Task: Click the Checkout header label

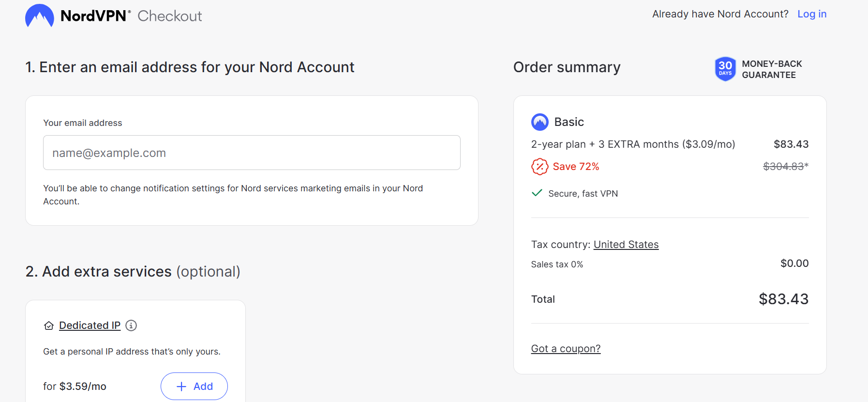Action: point(170,16)
